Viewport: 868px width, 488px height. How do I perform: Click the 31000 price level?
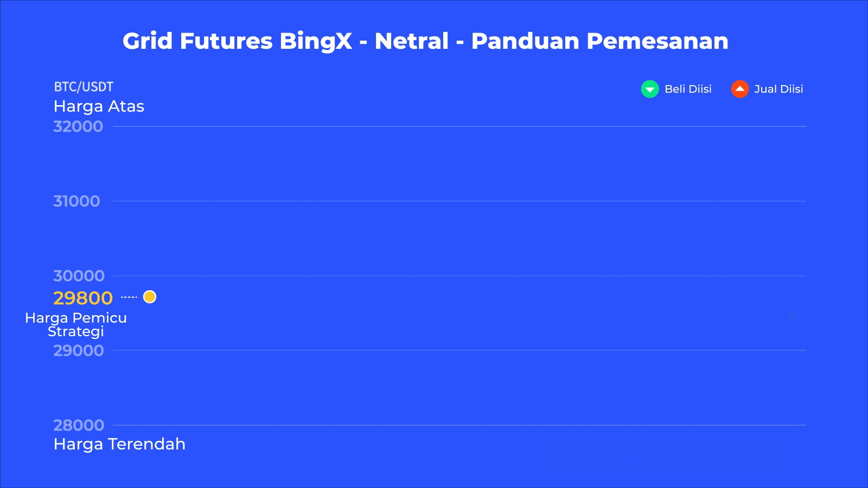[76, 201]
